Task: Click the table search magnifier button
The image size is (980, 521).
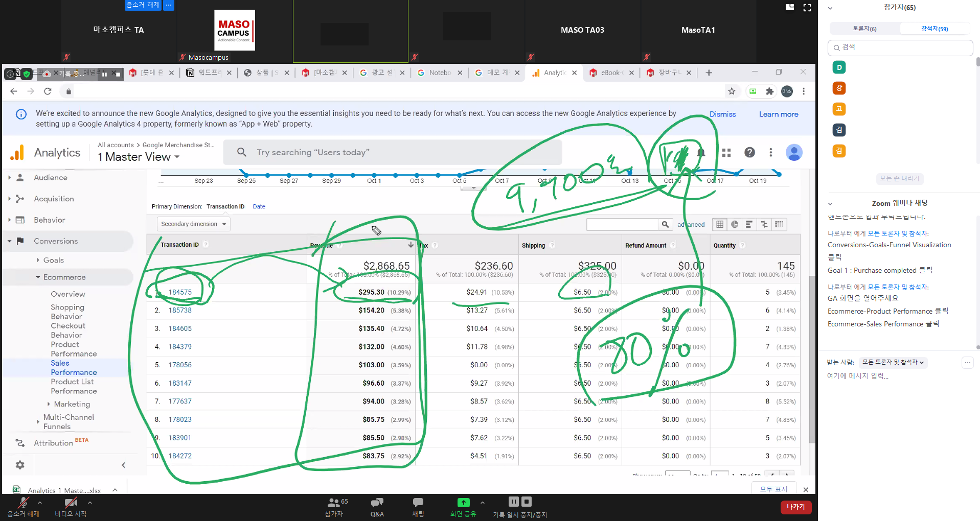Action: pyautogui.click(x=665, y=224)
